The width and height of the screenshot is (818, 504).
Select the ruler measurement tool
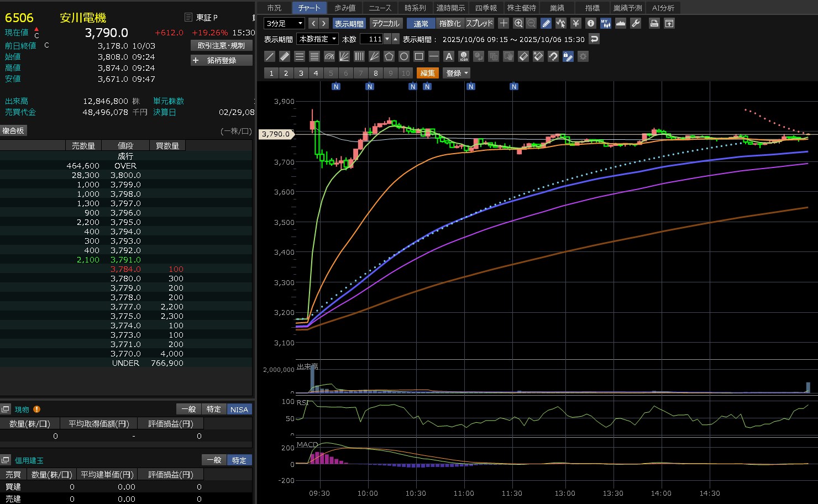pos(285,56)
